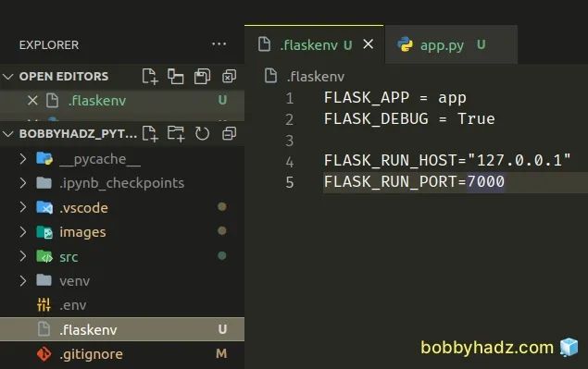Select the .flaskenv editor tab
This screenshot has width=588, height=369.
[314, 45]
